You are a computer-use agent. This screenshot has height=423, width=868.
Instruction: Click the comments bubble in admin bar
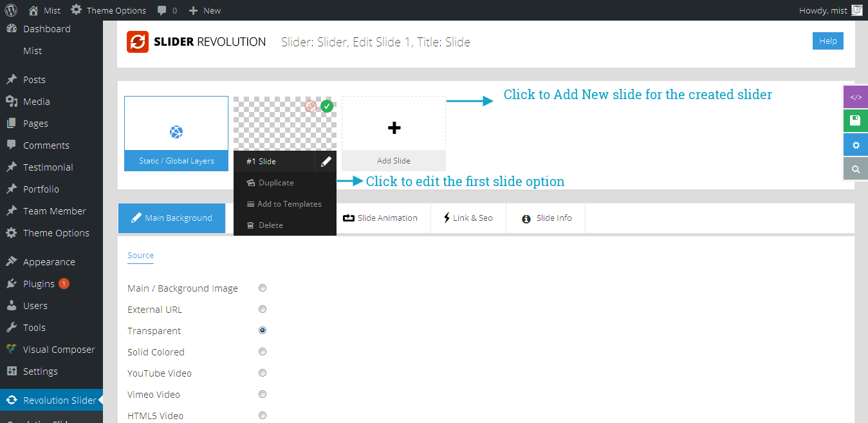click(163, 10)
